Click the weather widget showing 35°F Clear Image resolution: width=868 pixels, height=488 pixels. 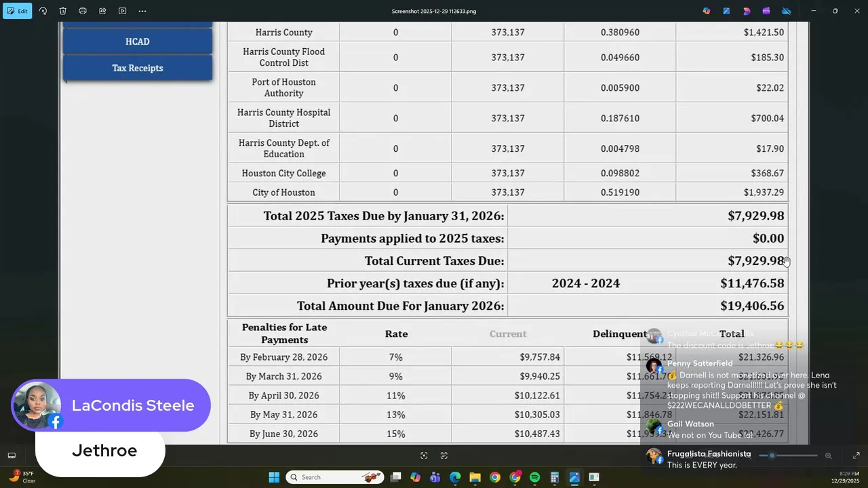click(x=22, y=477)
